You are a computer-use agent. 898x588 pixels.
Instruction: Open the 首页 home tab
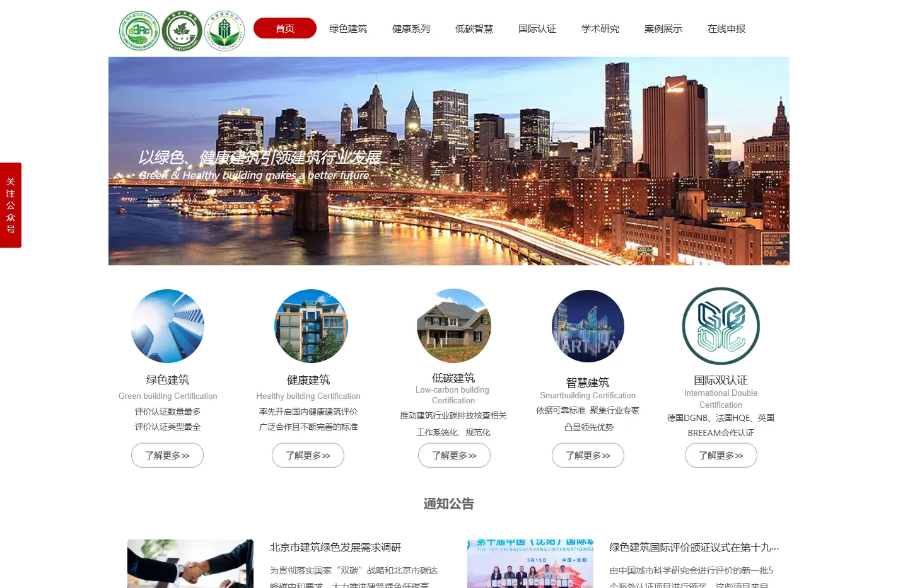(285, 28)
